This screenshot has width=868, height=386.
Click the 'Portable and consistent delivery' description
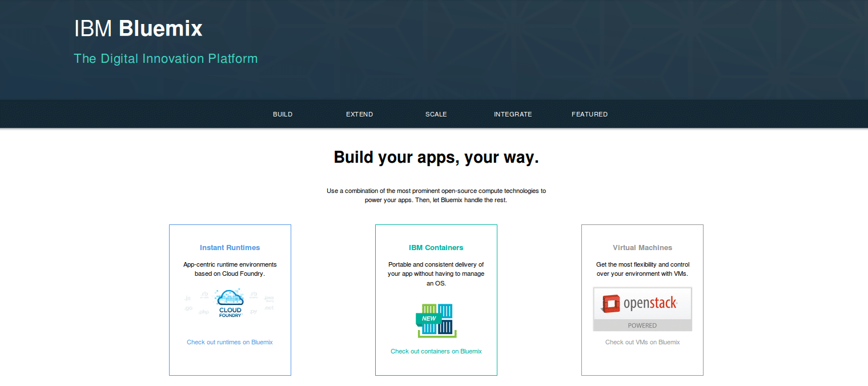436,274
